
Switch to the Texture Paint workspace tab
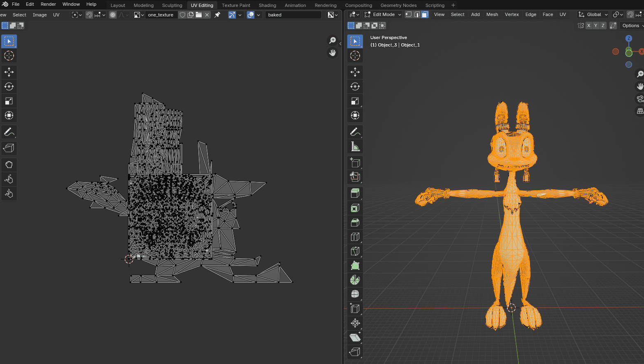[x=236, y=5]
